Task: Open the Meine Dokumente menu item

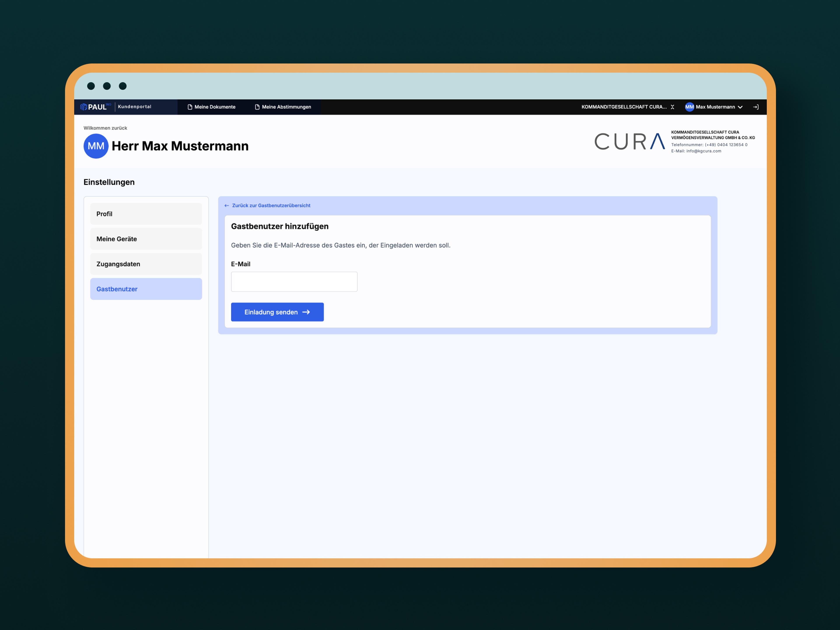Action: click(x=215, y=107)
